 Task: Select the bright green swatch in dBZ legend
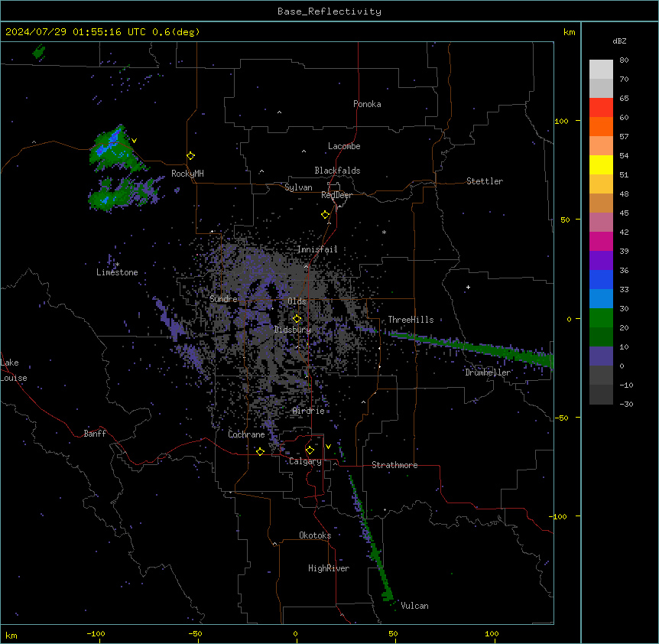pyautogui.click(x=601, y=318)
